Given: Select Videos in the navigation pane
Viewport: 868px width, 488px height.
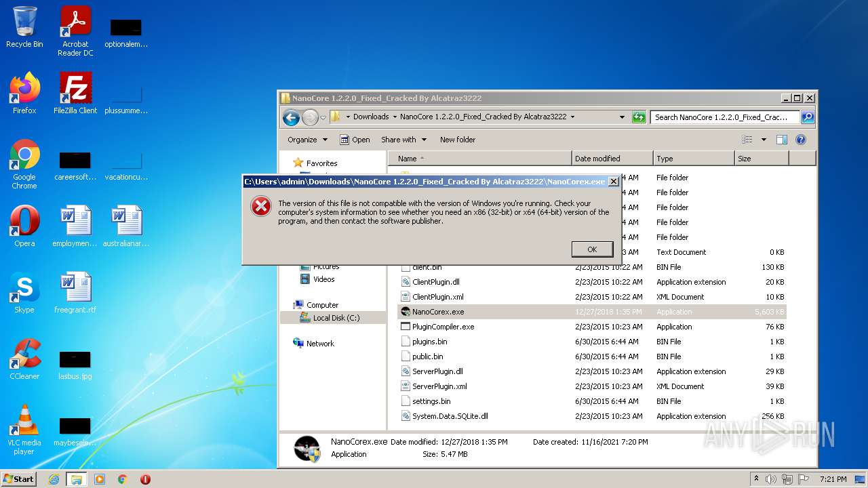Looking at the screenshot, I should click(323, 279).
